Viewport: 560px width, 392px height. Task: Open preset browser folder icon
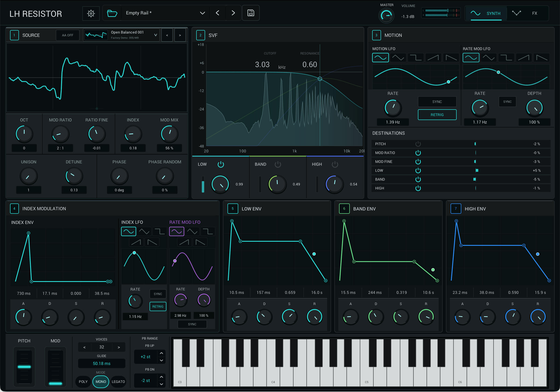(x=112, y=13)
